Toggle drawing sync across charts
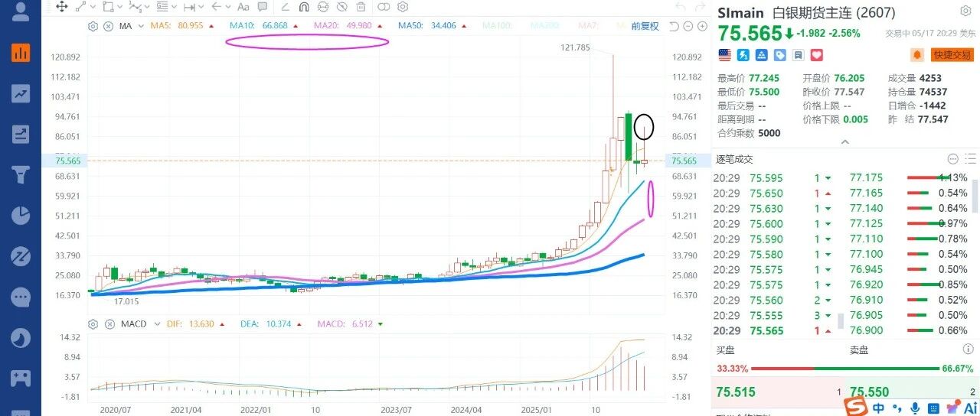 coord(322,7)
